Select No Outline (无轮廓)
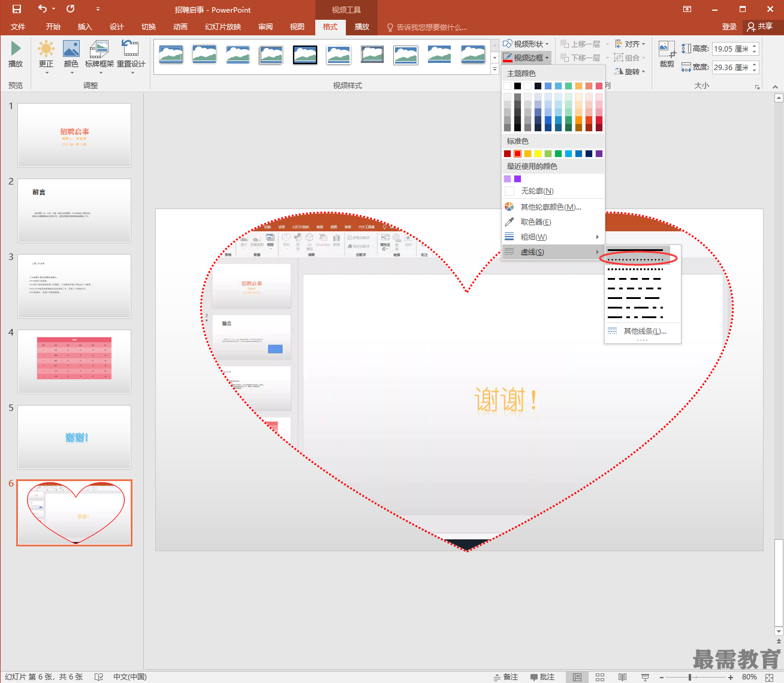The image size is (784, 683). coord(553,191)
